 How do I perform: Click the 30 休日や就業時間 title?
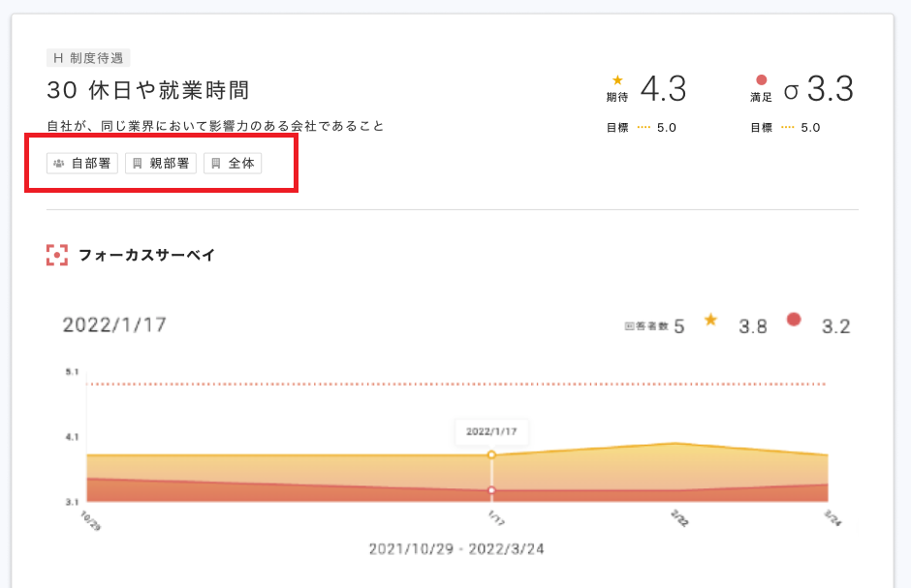(148, 90)
